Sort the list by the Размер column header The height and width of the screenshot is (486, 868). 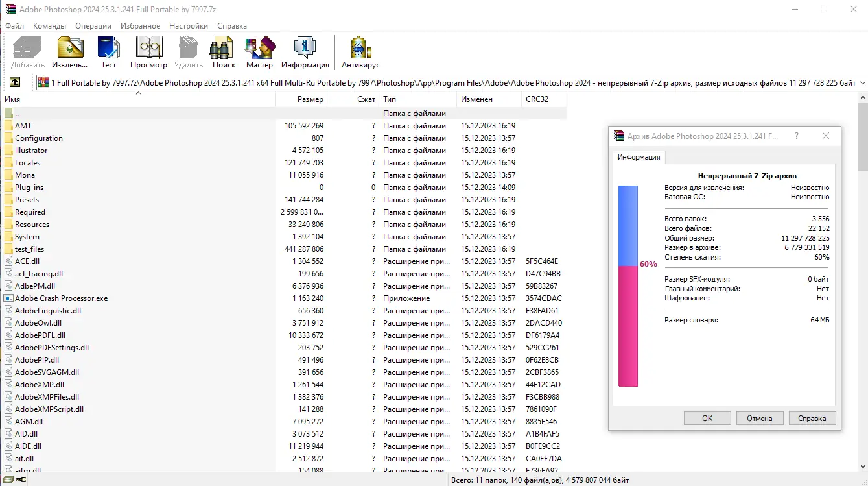click(x=301, y=99)
